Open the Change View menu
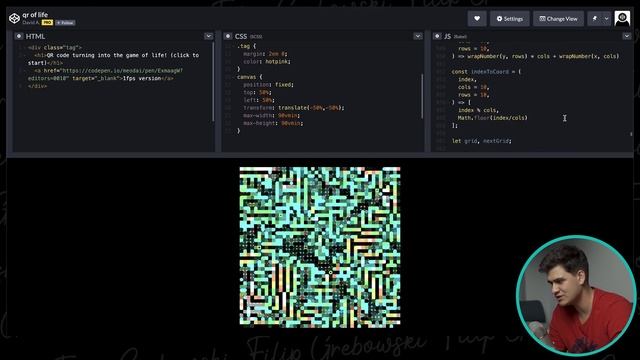 pos(558,18)
